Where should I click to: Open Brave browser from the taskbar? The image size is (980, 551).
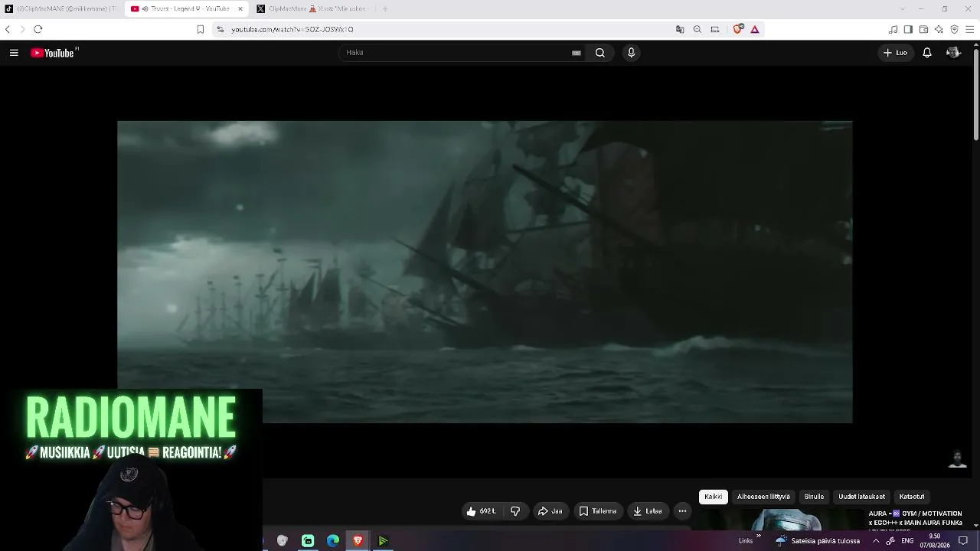pos(358,541)
